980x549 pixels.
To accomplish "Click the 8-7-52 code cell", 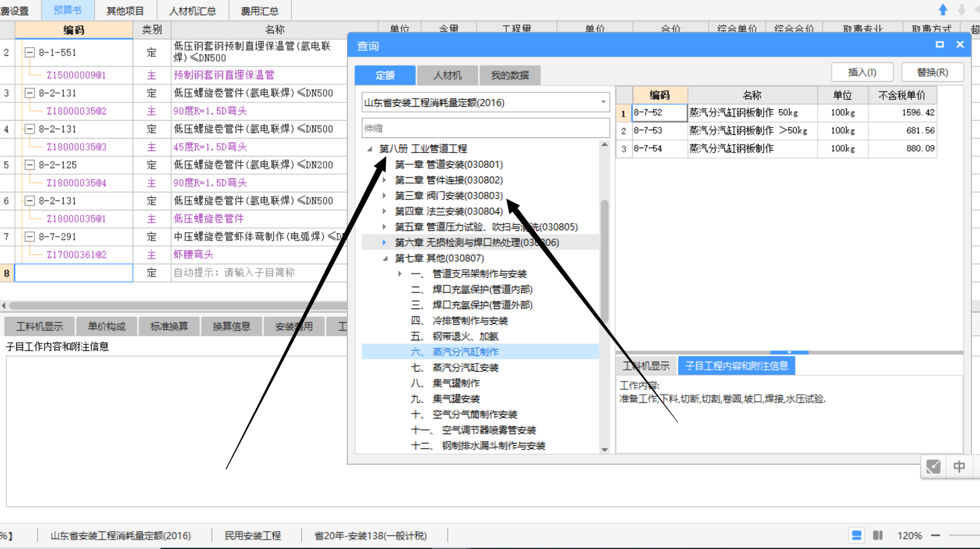I will coord(659,112).
